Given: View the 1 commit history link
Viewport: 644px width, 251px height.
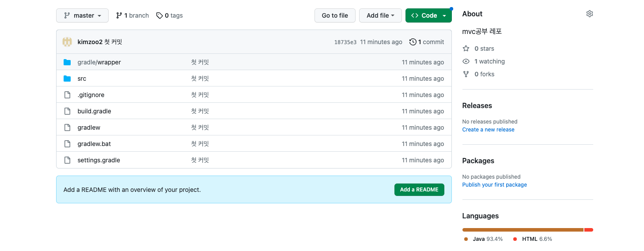Looking at the screenshot, I should pyautogui.click(x=427, y=42).
